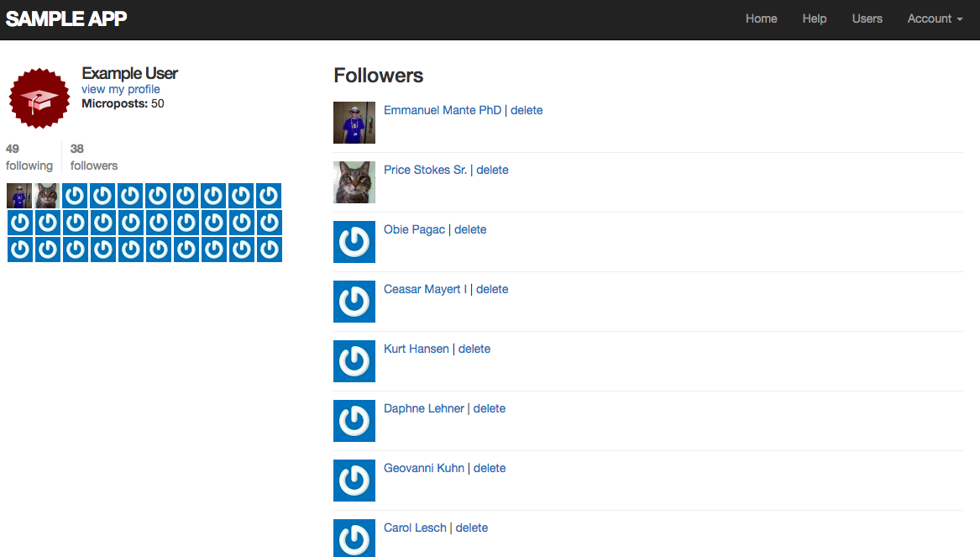The height and width of the screenshot is (557, 980).
Task: Click Example User's red graduation cap avatar
Action: (x=39, y=98)
